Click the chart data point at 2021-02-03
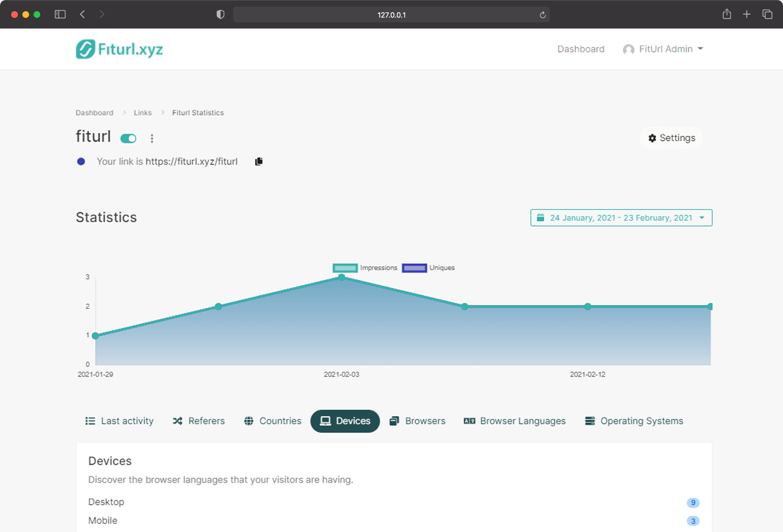The height and width of the screenshot is (532, 783). click(342, 277)
